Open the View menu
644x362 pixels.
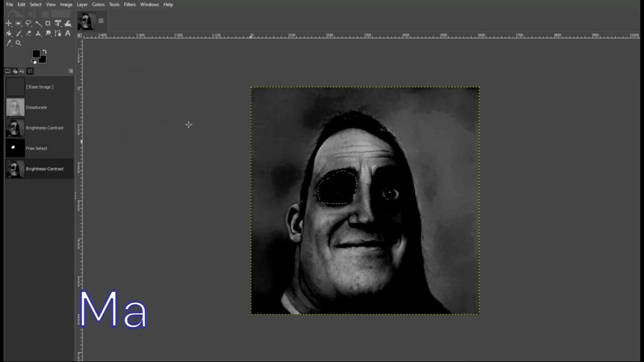click(51, 5)
